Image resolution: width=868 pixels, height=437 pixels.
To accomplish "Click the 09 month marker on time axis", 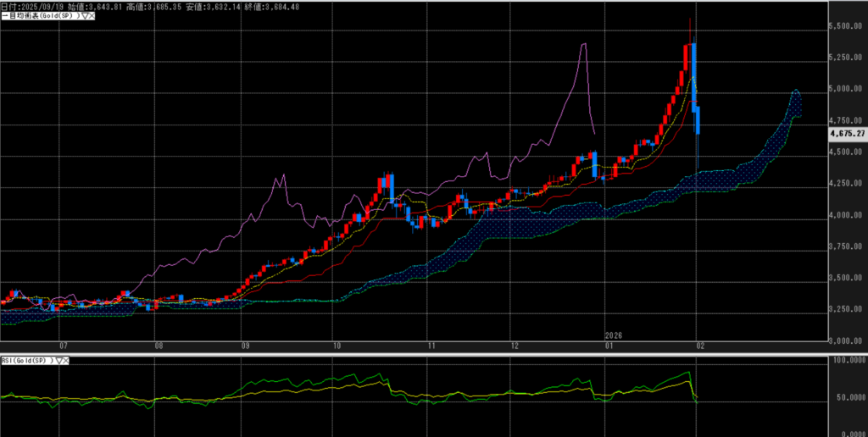I will coord(245,346).
